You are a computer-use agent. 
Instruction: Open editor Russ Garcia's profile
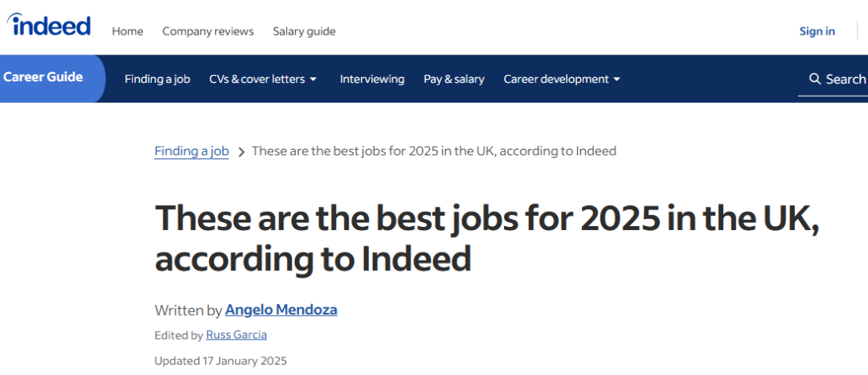pos(236,335)
